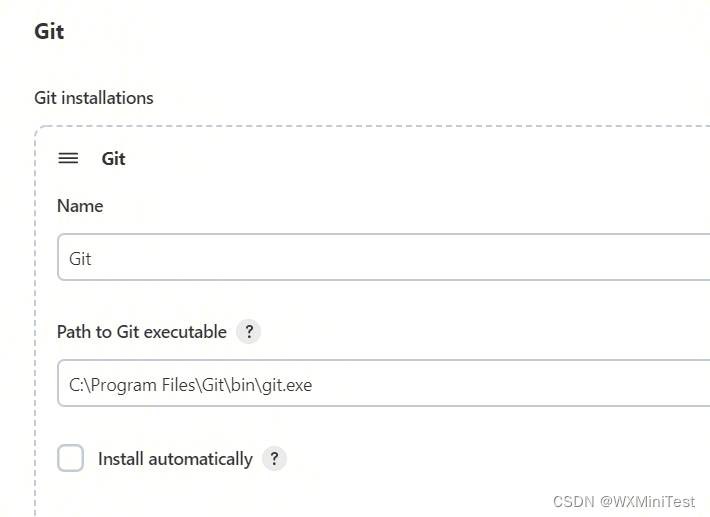
Task: Click the 'Git' value inside Name field
Action: pyautogui.click(x=80, y=259)
